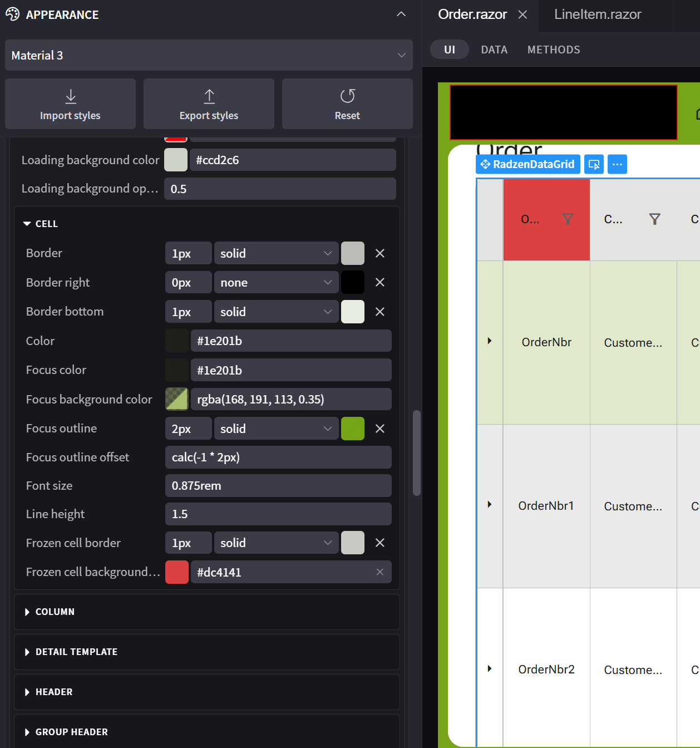Open the Focus outline green color swatch
This screenshot has width=700, height=748.
352,429
